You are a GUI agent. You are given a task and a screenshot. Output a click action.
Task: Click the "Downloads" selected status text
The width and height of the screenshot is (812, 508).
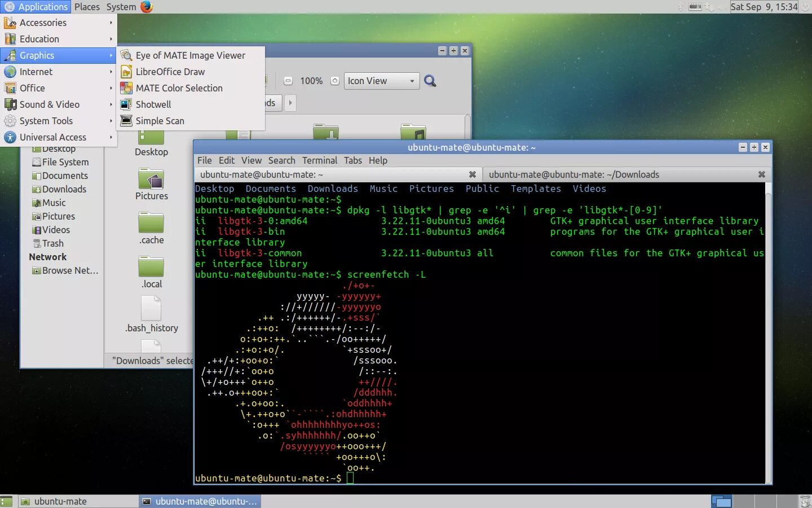(x=152, y=361)
